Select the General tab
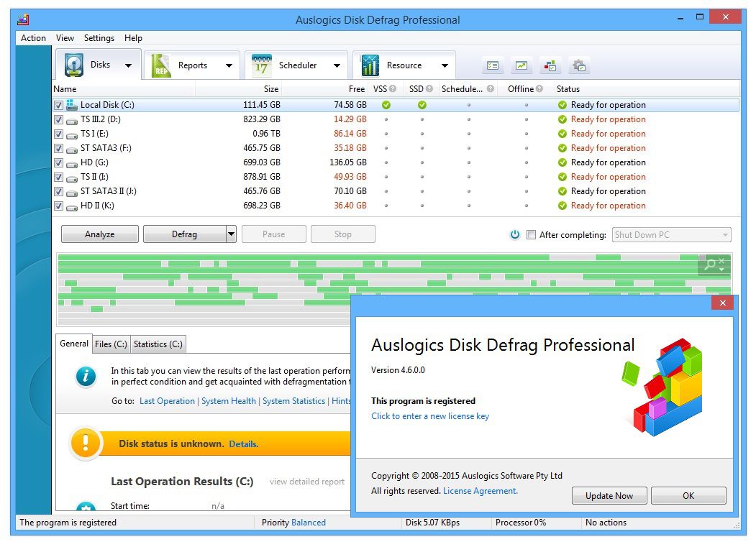Viewport: 756px width, 547px height. pyautogui.click(x=74, y=344)
